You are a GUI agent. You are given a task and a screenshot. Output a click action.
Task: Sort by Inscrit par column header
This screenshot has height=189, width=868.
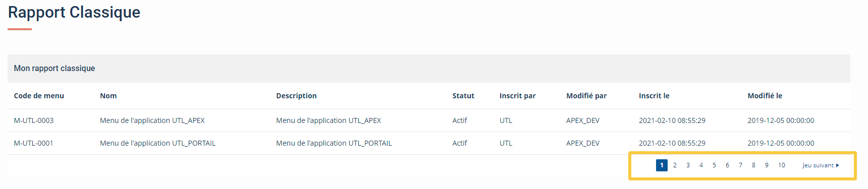coord(517,96)
